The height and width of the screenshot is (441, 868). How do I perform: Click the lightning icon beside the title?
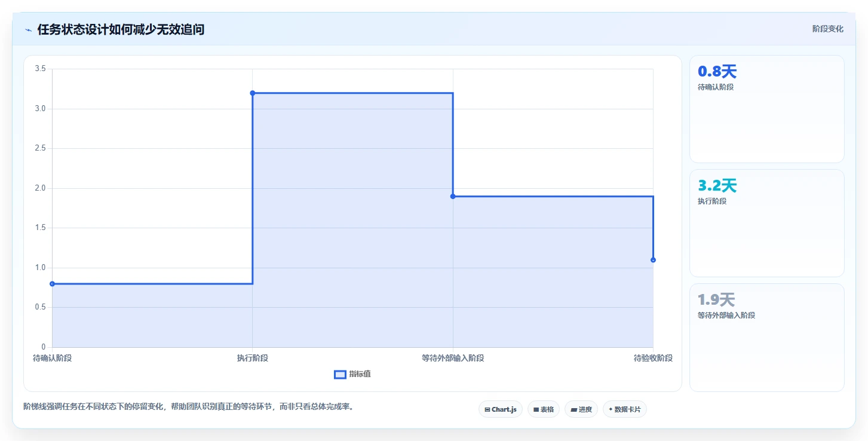click(28, 30)
